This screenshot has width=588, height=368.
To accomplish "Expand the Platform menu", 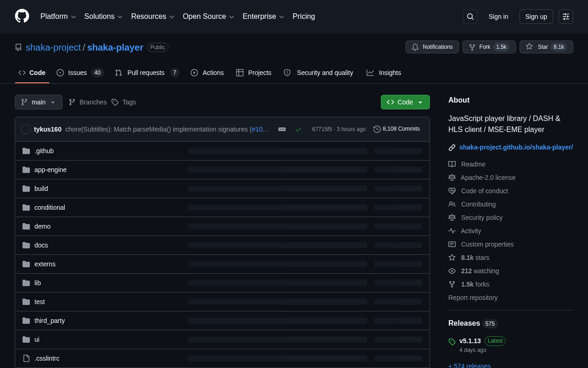I will point(58,17).
